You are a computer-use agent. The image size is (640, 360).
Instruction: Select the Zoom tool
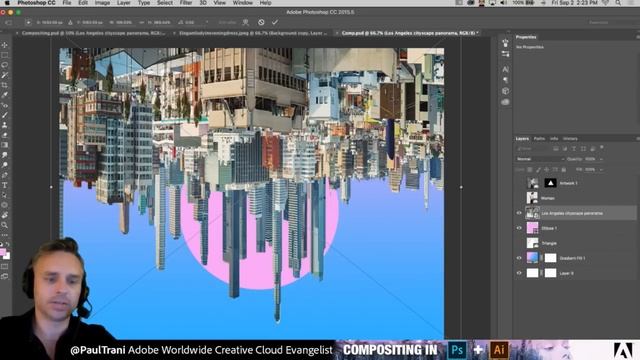pyautogui.click(x=5, y=225)
